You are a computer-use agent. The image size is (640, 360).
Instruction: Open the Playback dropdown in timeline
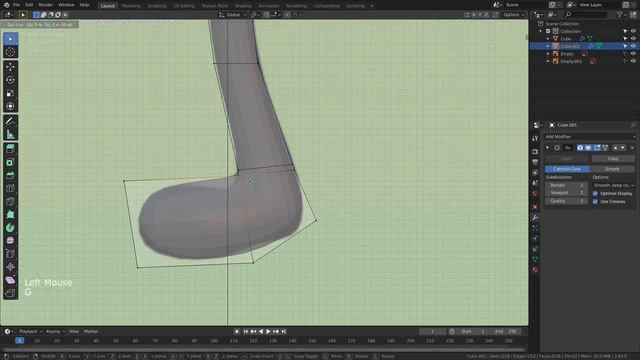(x=31, y=331)
